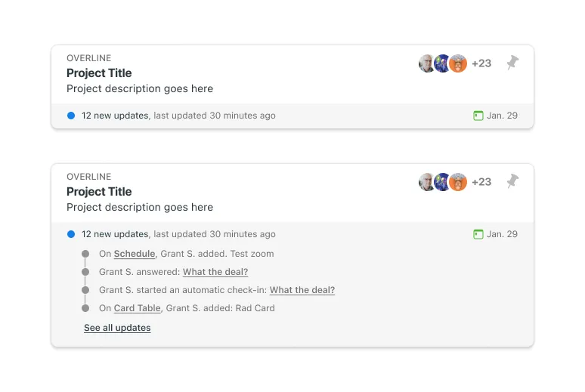This screenshot has height=392, width=585.
Task: Pin the top project card
Action: click(512, 63)
